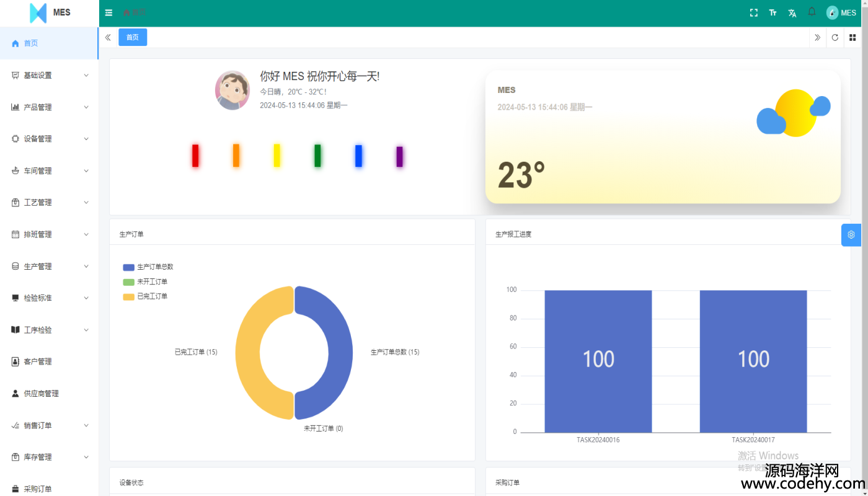This screenshot has height=496, width=868.
Task: Toggle 未开工订单 legend series
Action: [x=145, y=281]
